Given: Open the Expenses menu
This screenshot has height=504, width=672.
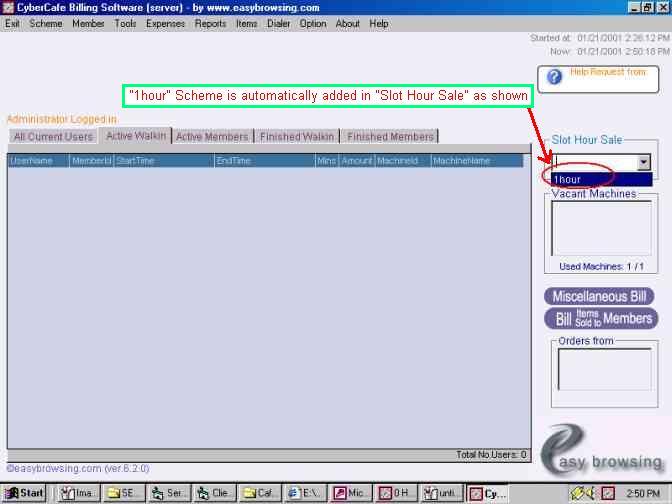Looking at the screenshot, I should tap(165, 23).
